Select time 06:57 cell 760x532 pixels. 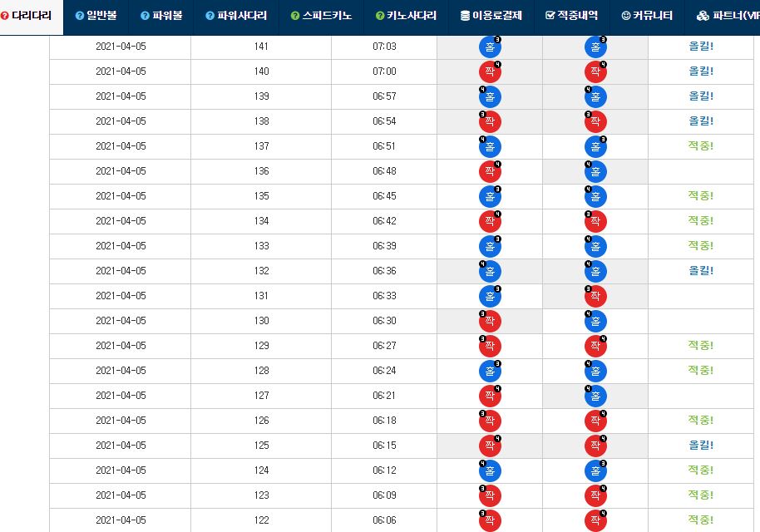(384, 96)
